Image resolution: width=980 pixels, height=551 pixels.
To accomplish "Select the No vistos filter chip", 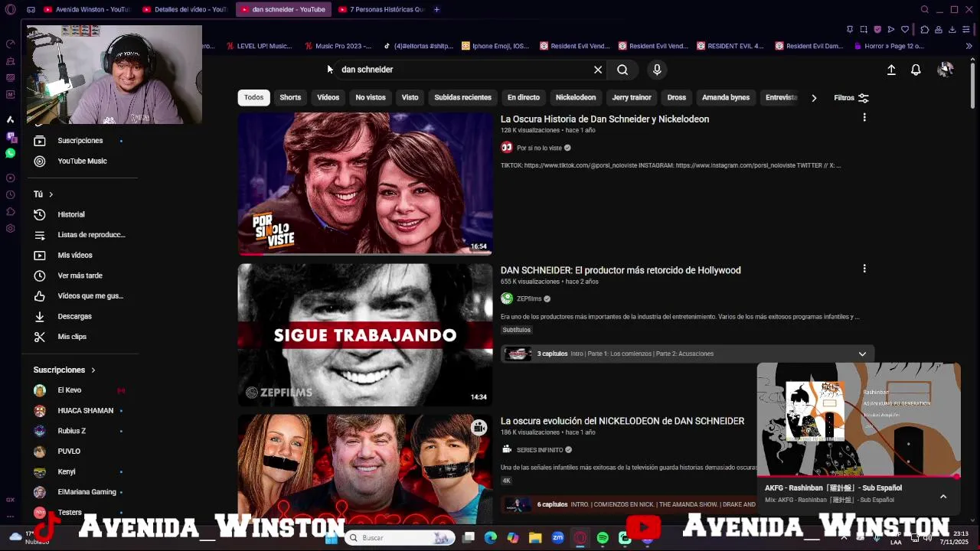I will tap(371, 97).
